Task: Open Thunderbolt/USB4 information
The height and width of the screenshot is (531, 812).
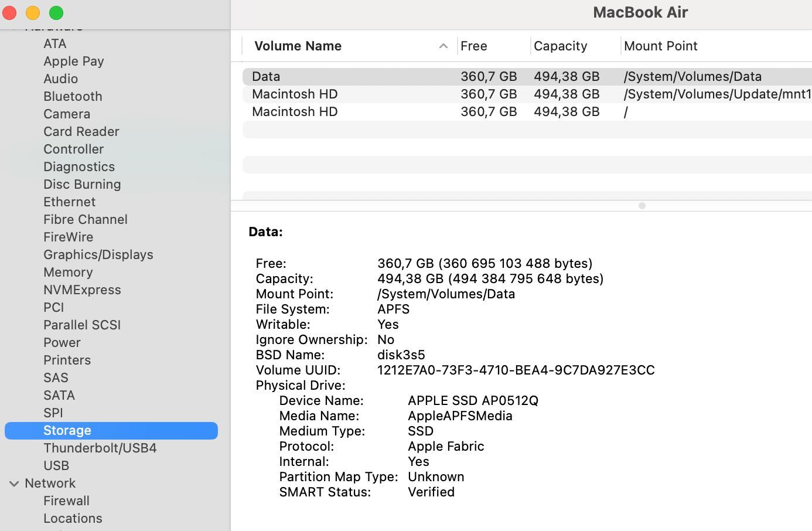Action: coord(100,448)
